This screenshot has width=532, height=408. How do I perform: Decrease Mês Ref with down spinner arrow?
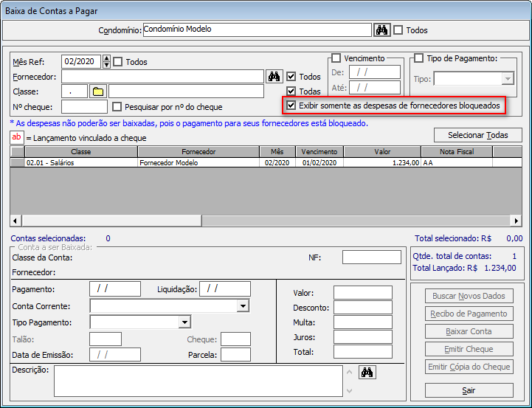107,65
